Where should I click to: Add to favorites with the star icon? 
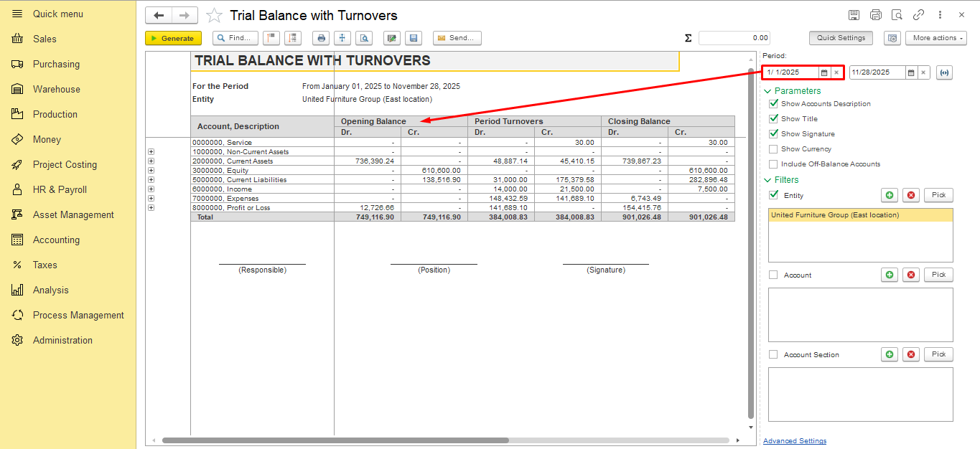pyautogui.click(x=214, y=16)
